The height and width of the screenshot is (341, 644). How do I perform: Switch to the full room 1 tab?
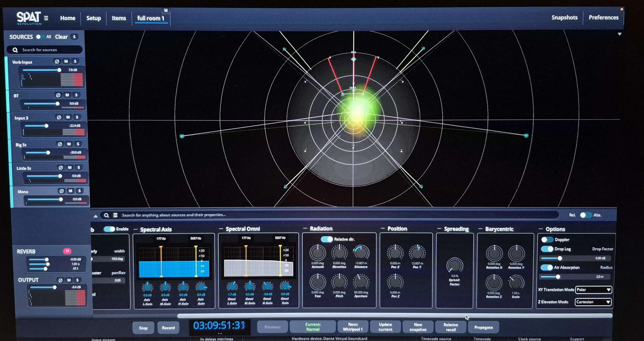[x=151, y=18]
